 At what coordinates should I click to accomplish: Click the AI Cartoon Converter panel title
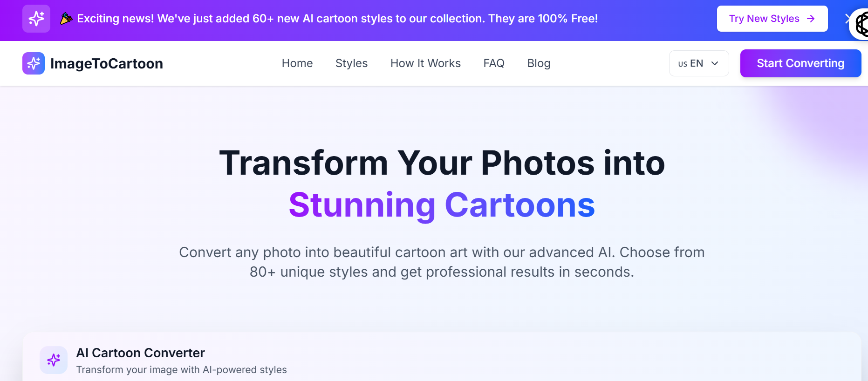click(140, 353)
